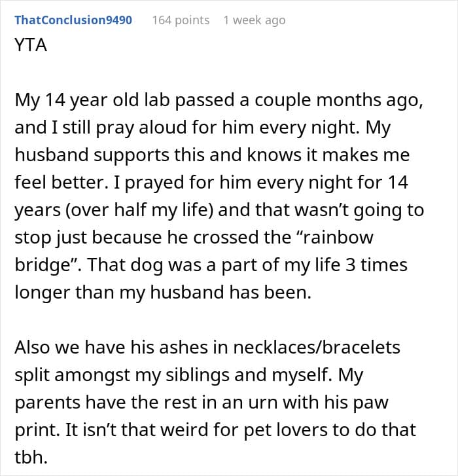This screenshot has height=476, width=458.
Task: Click the line print. It isn’t that weird
Action: click(x=215, y=430)
